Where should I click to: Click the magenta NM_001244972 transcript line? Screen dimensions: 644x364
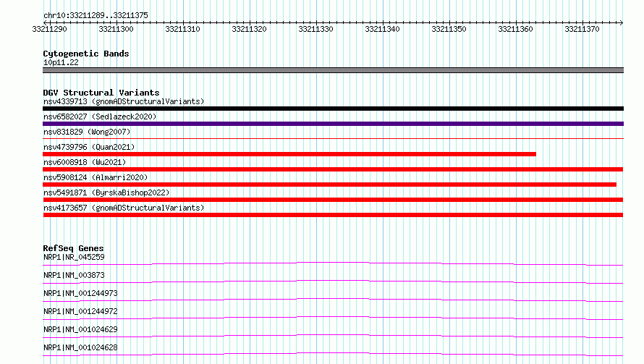333,318
